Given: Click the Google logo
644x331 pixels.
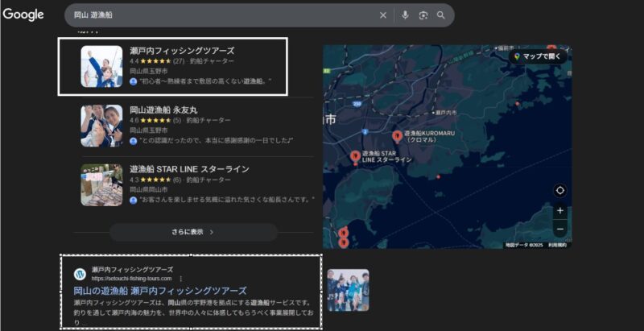Looking at the screenshot, I should click(x=23, y=14).
